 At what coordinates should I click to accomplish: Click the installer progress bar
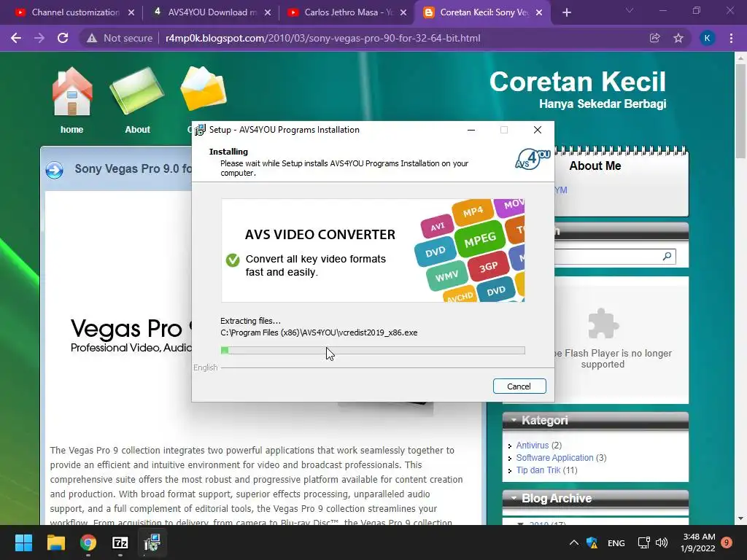click(373, 351)
